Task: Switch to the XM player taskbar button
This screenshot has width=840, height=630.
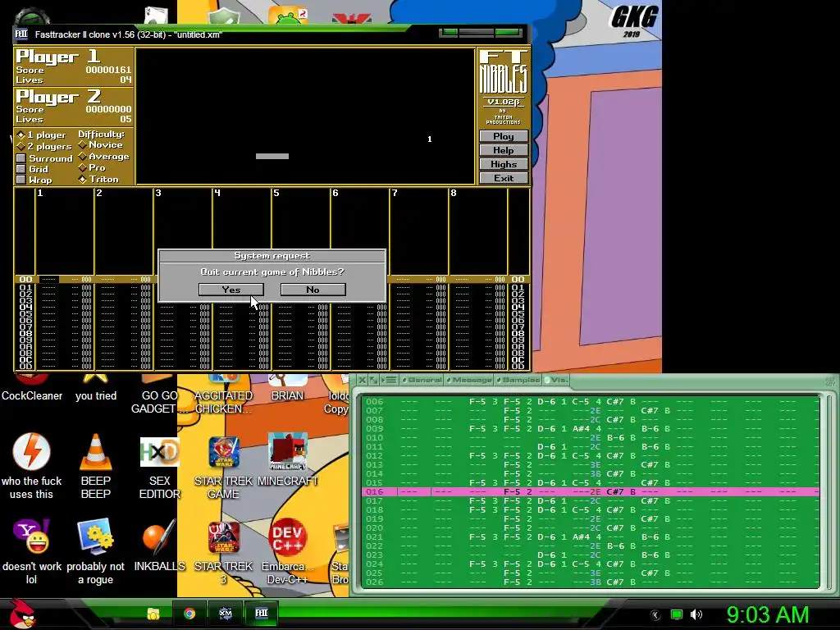Action: tap(226, 614)
